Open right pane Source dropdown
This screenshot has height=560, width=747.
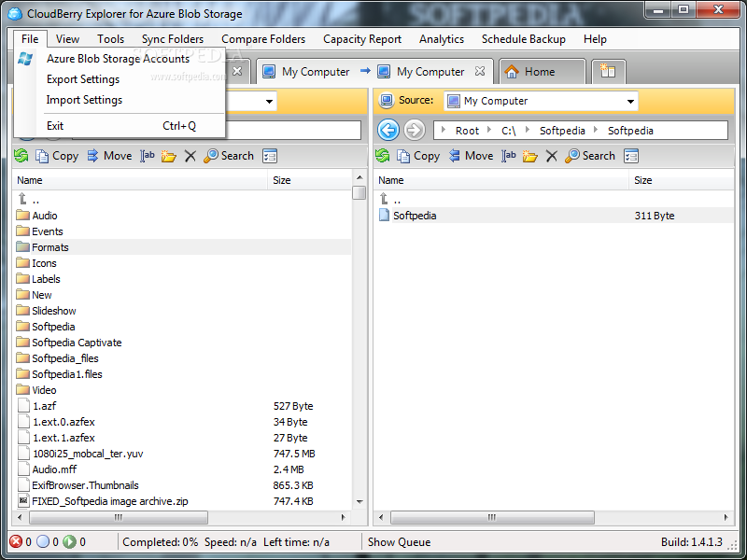tap(630, 101)
